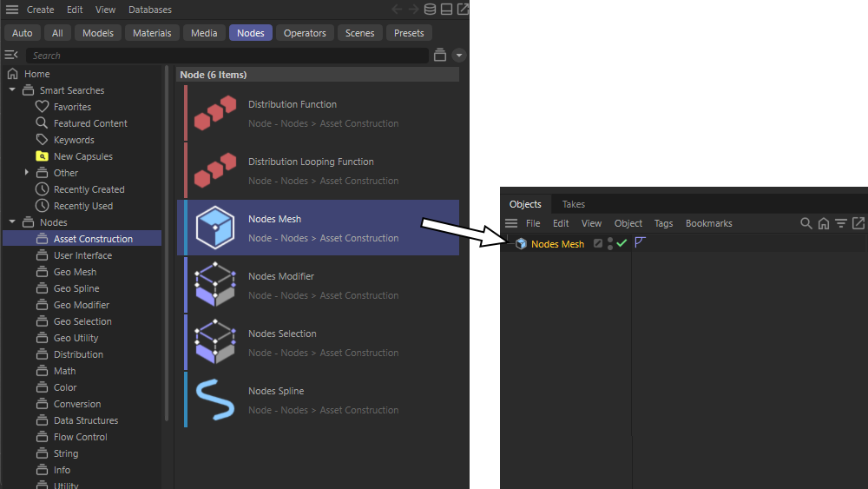Viewport: 868px width, 489px height.
Task: Select Geo Spline category
Action: coord(76,288)
